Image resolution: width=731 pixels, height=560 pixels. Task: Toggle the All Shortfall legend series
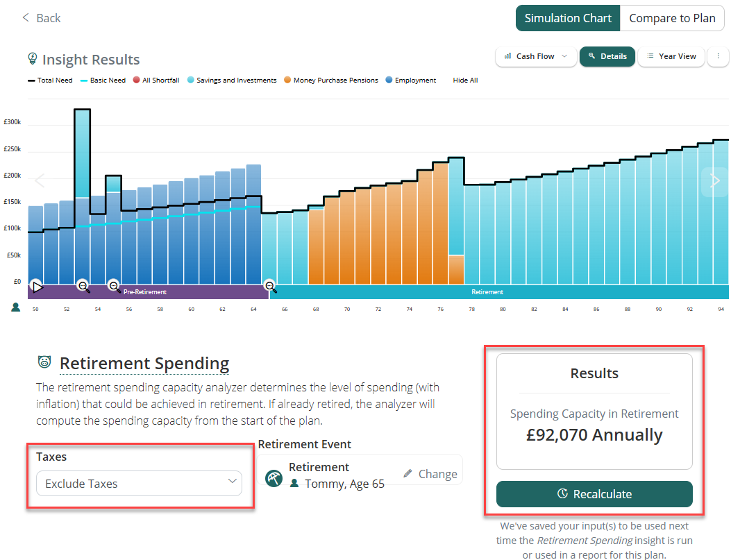click(156, 80)
